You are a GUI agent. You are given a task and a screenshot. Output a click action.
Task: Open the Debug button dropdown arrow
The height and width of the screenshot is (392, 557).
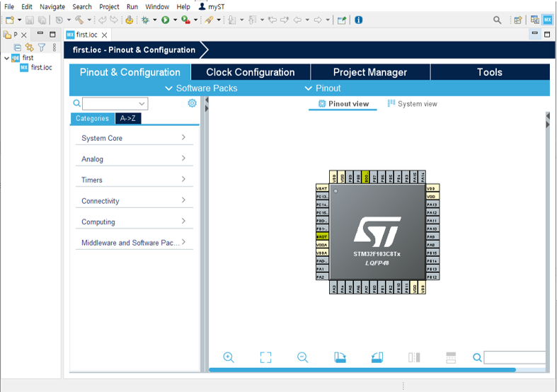[155, 20]
